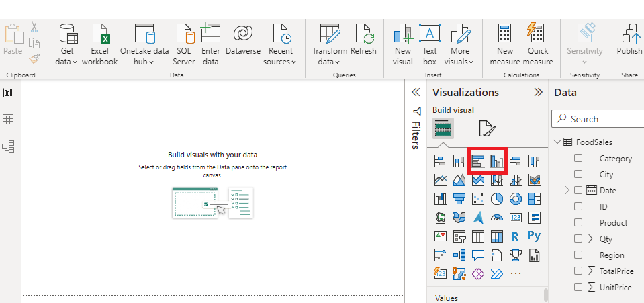Switch to the Build visual tab

443,128
